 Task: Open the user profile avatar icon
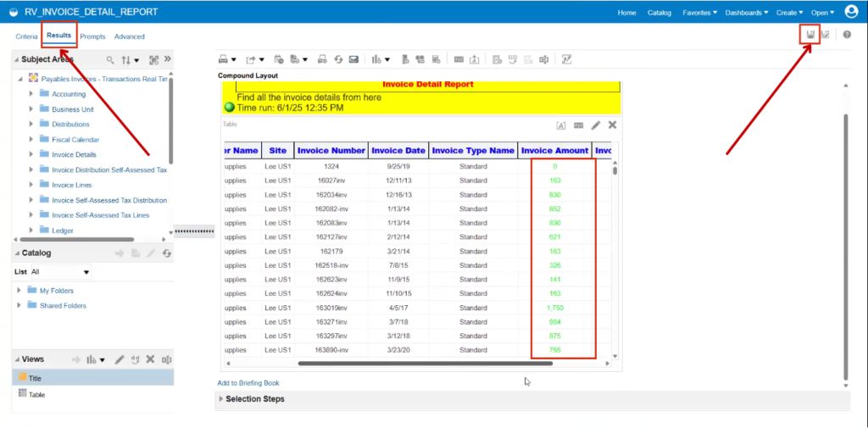(851, 12)
